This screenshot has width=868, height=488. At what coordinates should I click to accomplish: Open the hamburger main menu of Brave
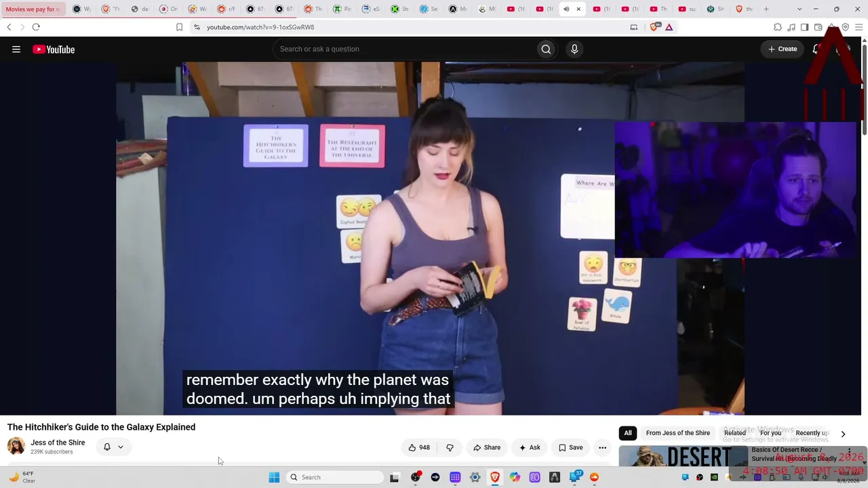point(859,27)
